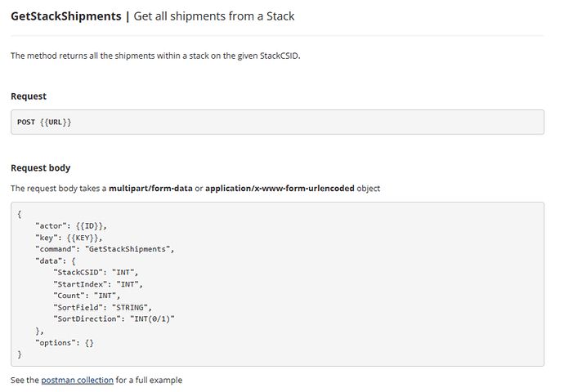
Task: Click the '"command": "GetStackShipments"' code line
Action: pos(105,249)
